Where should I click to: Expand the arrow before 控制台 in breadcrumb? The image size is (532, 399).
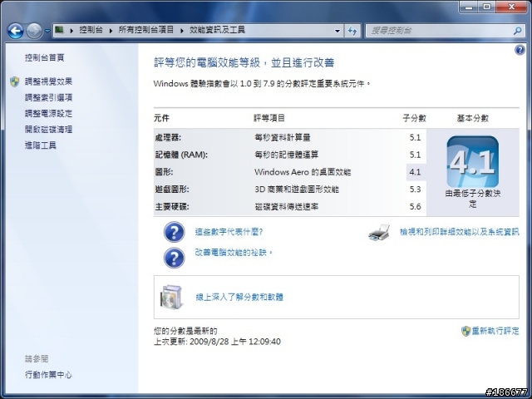coord(71,31)
